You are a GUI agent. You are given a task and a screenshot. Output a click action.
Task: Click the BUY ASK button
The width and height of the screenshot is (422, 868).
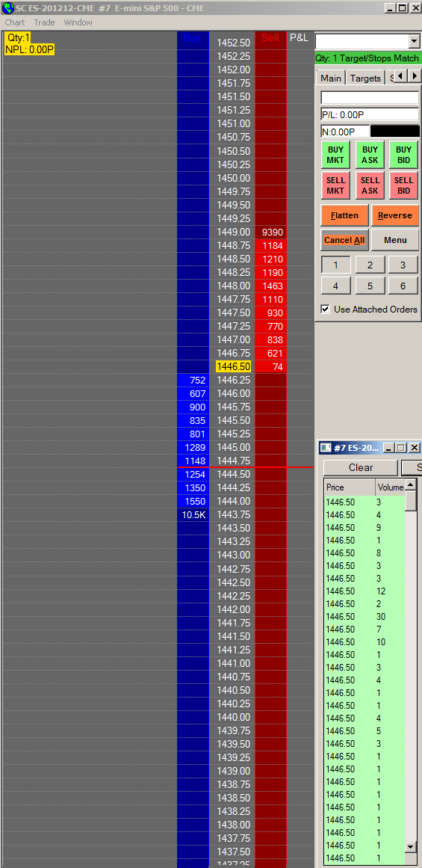coord(370,155)
